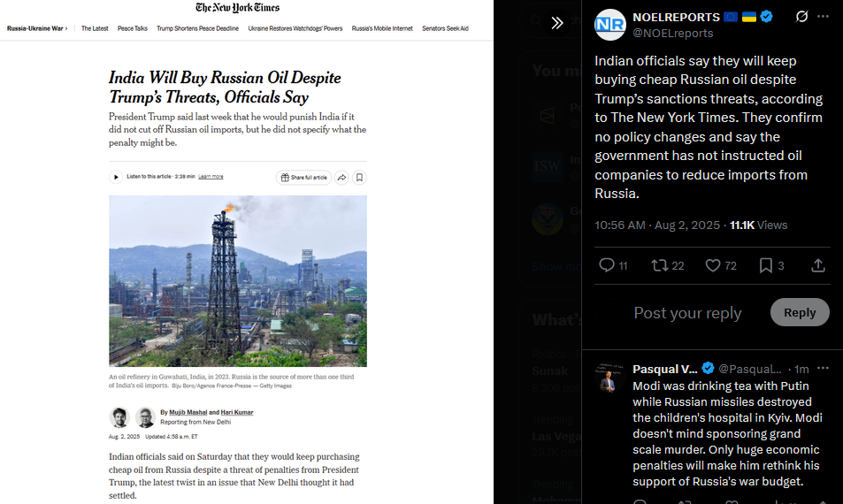843x504 pixels.
Task: Go to The Latest tab
Action: point(95,28)
